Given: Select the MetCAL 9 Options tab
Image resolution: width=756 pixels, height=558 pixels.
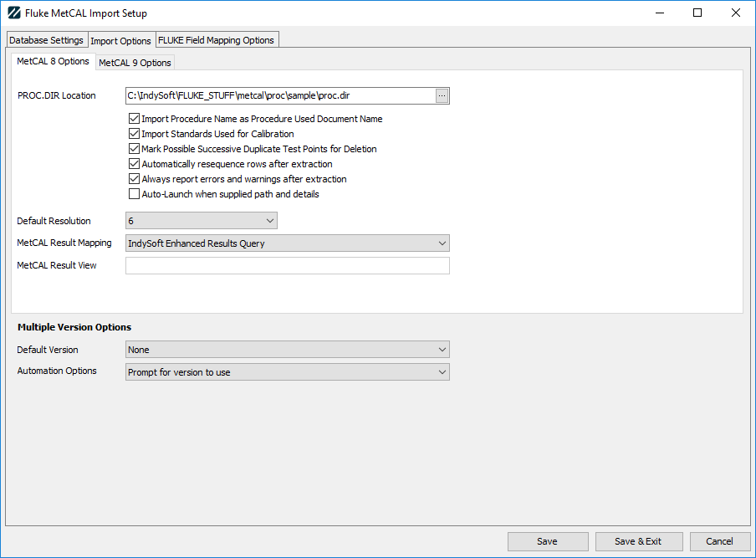Looking at the screenshot, I should (x=135, y=63).
